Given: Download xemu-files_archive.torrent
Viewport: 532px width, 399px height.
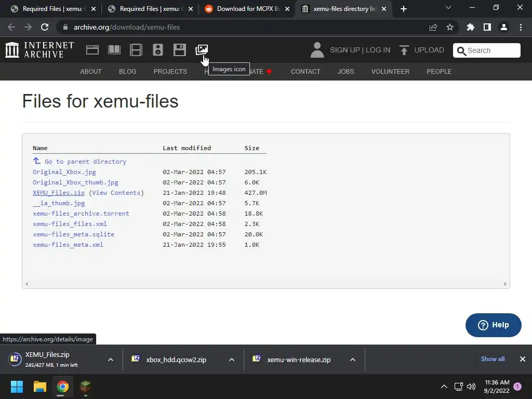Looking at the screenshot, I should pos(81,214).
